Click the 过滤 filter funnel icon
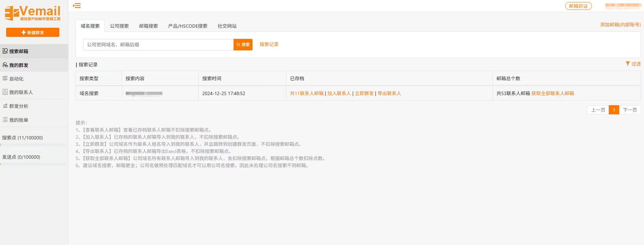This screenshot has height=245, width=644. pyautogui.click(x=628, y=64)
